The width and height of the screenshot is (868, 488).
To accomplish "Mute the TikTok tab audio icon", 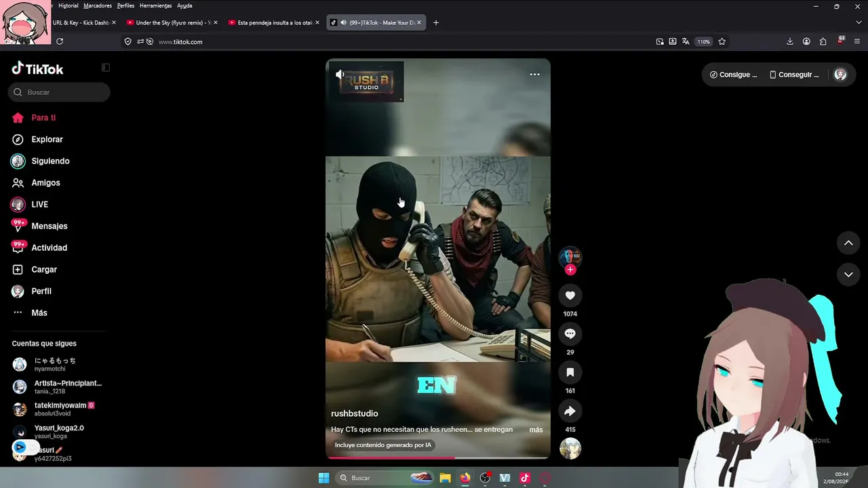I will (x=343, y=22).
